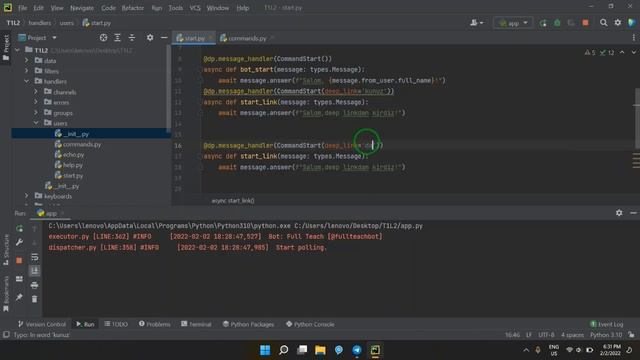
Task: Open File Explorer from taskbar
Action: pyautogui.click(x=320, y=350)
